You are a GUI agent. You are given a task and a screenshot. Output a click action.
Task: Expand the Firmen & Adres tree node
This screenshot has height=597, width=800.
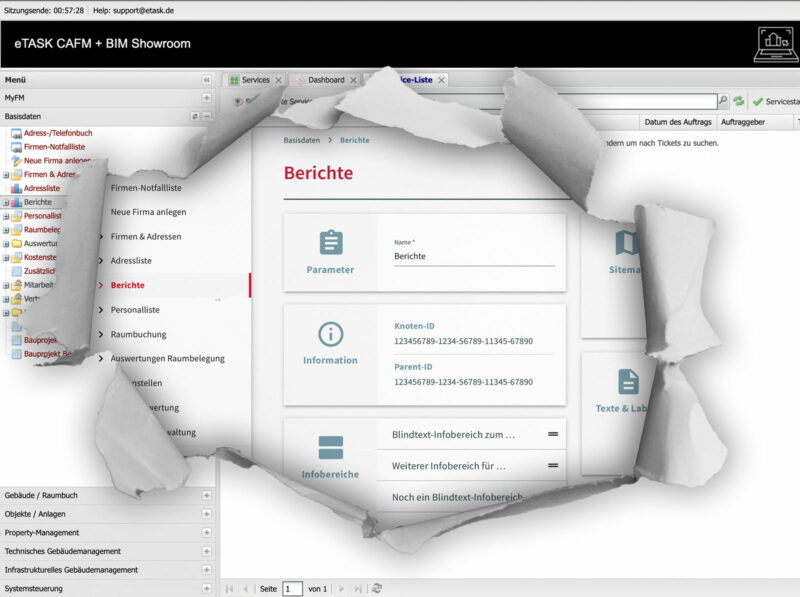coord(6,175)
